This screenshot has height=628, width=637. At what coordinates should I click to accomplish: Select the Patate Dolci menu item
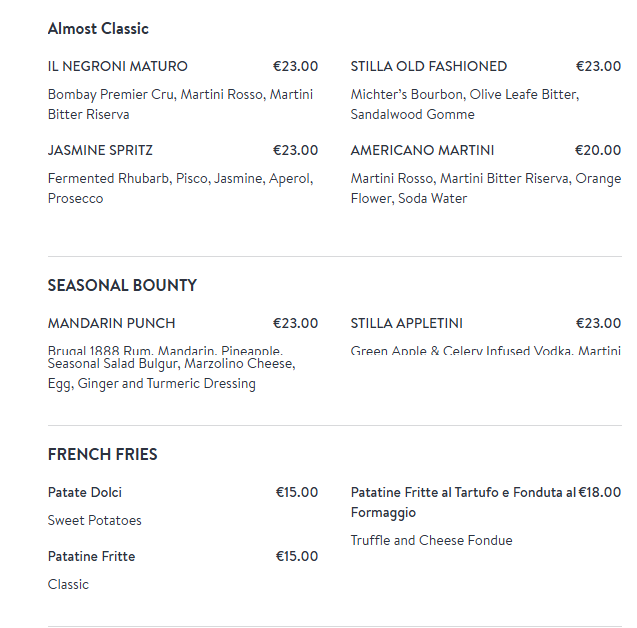pyautogui.click(x=85, y=492)
